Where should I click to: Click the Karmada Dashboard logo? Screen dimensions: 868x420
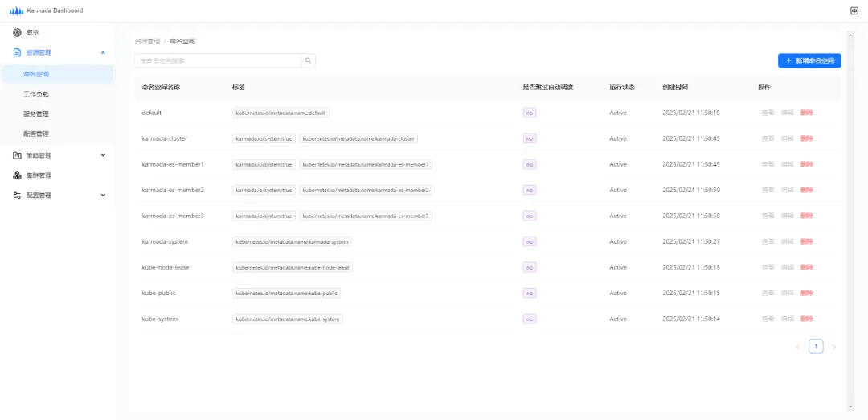pyautogui.click(x=16, y=10)
